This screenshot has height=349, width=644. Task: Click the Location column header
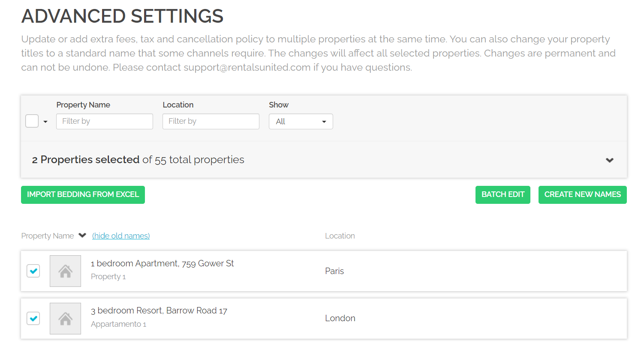click(x=340, y=236)
